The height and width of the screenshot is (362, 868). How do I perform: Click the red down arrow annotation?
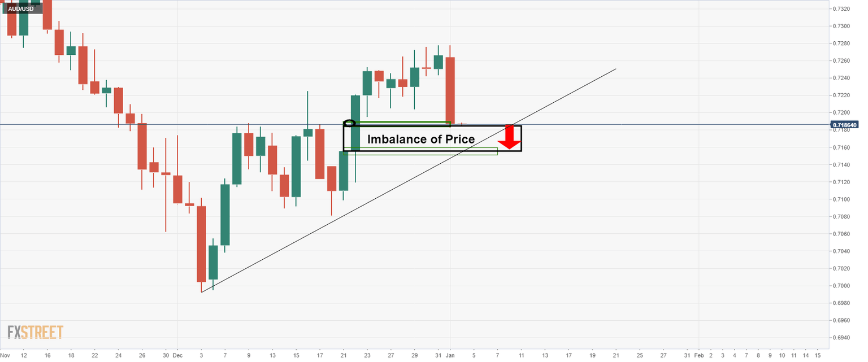pyautogui.click(x=510, y=138)
